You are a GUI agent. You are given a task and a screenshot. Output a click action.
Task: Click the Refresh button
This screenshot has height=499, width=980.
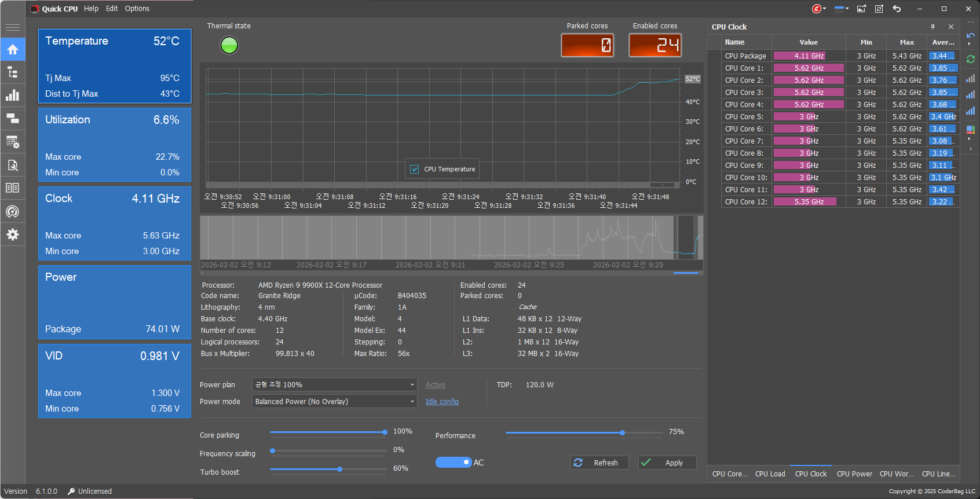[x=599, y=463]
